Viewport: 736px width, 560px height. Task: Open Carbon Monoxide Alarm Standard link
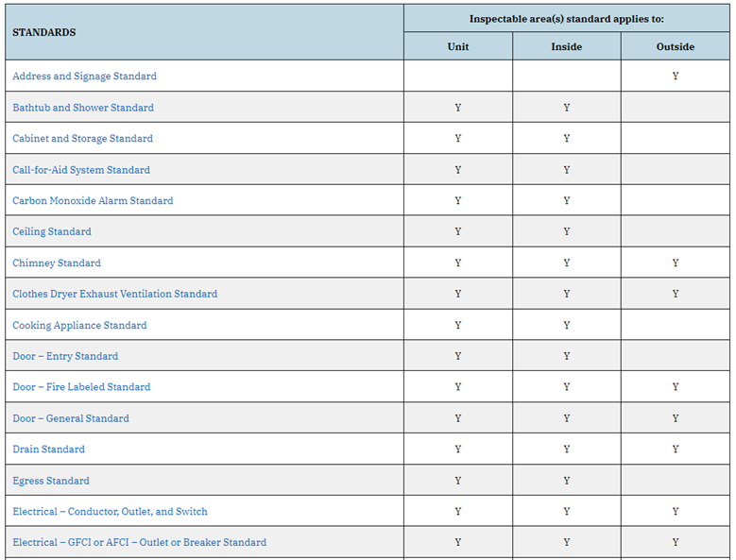[93, 201]
